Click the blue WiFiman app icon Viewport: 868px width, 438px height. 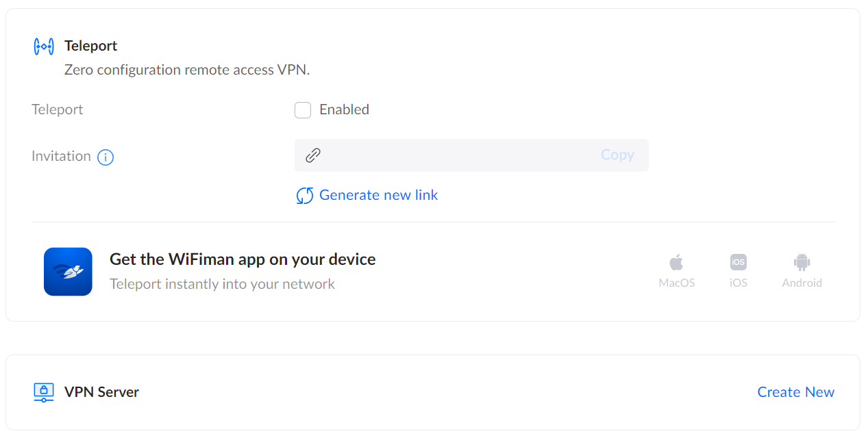pyautogui.click(x=68, y=271)
